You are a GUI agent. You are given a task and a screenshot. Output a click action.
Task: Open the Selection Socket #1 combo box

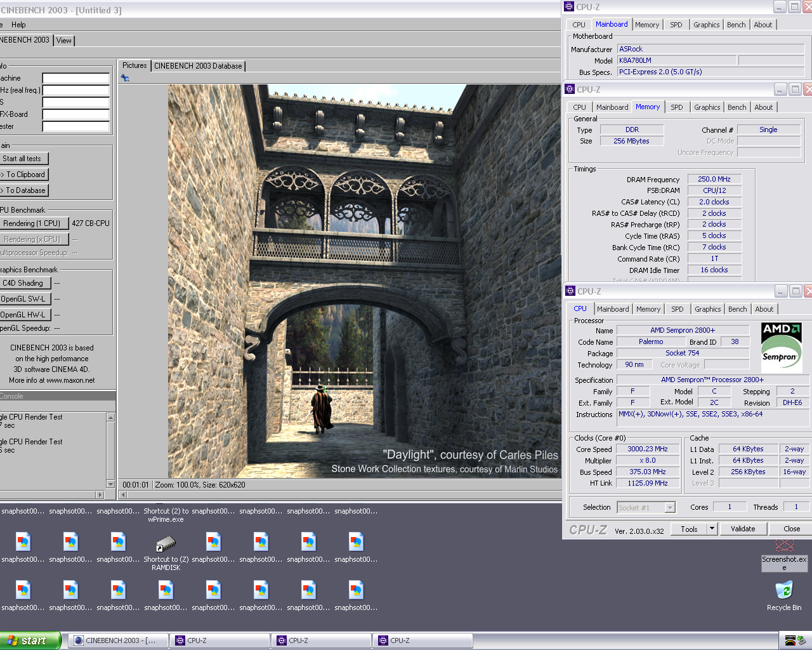pos(646,507)
